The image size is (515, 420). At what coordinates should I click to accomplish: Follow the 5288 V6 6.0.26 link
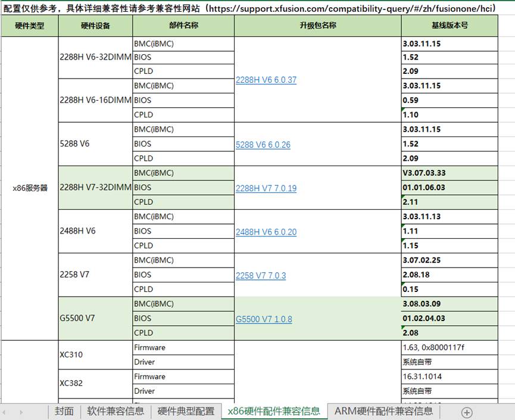click(x=263, y=145)
